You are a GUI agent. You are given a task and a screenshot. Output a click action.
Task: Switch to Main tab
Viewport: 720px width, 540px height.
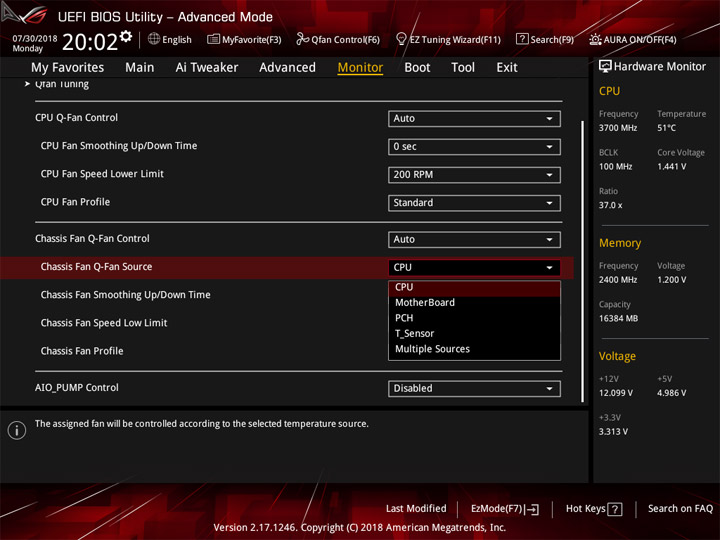tap(140, 68)
